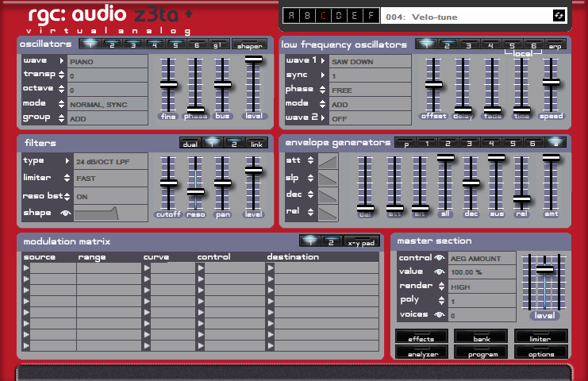Open the first row curve arrow in modulation matrix
Screen dimensions: 588x381
point(147,268)
